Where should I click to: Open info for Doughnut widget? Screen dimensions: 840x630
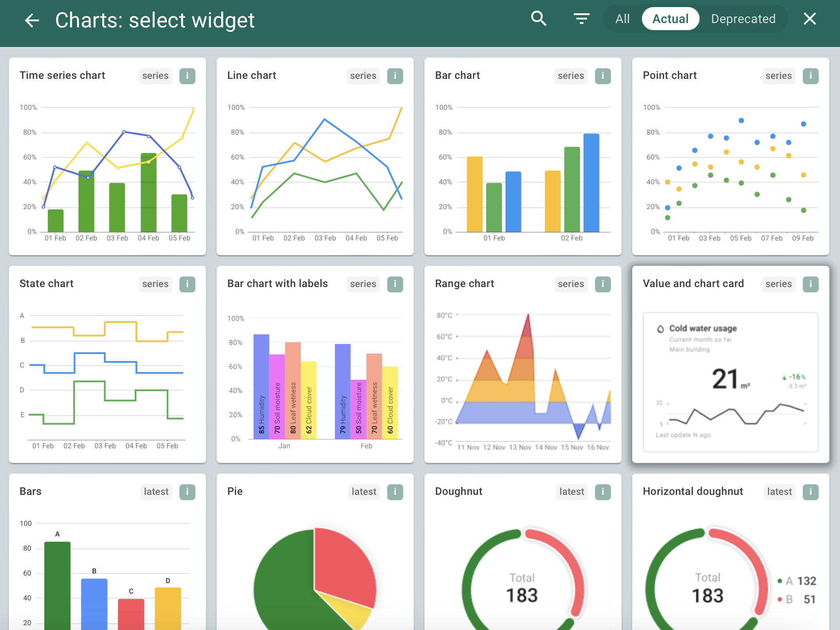(x=603, y=492)
